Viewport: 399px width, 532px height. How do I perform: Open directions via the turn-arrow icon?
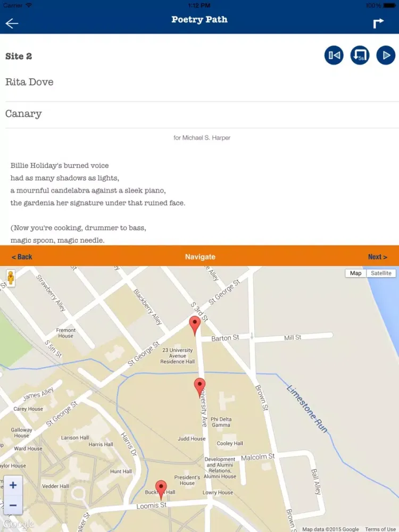378,23
